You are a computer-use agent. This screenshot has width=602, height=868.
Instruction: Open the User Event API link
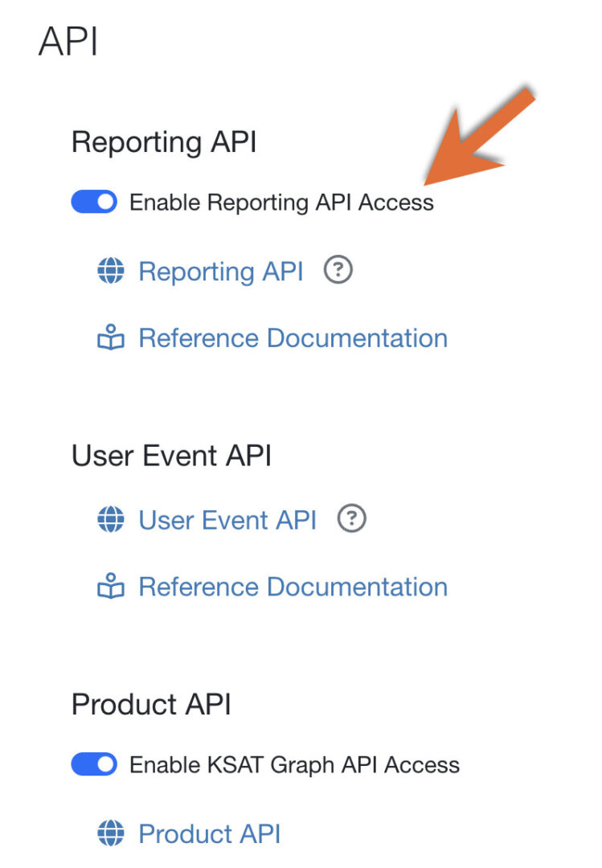click(x=227, y=520)
